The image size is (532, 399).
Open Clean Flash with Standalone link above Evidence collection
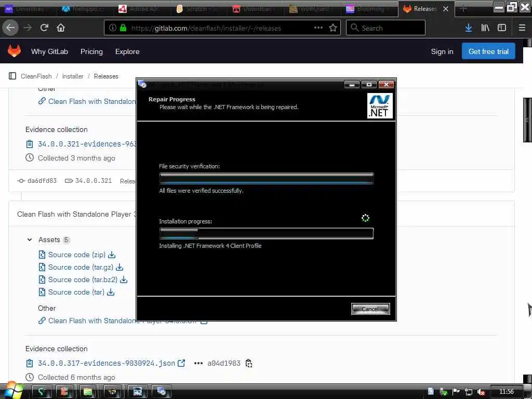point(91,101)
